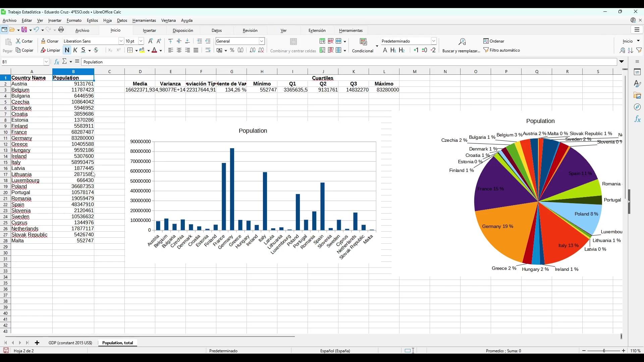Open Function Wizard in formula bar
Image resolution: width=644 pixels, height=362 pixels.
[56, 62]
